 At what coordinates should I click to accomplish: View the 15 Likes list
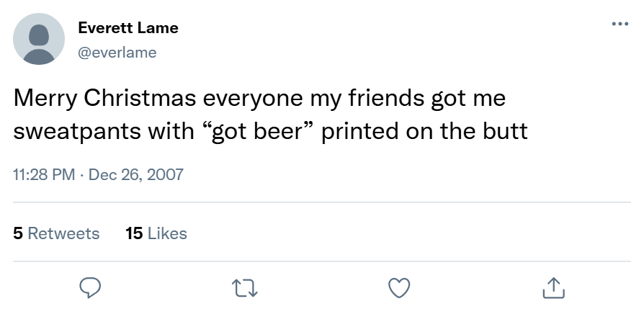156,233
